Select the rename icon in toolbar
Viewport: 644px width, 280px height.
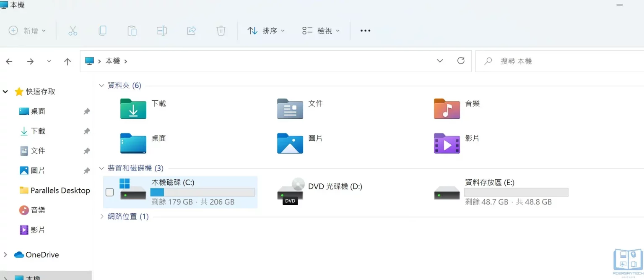coord(162,30)
